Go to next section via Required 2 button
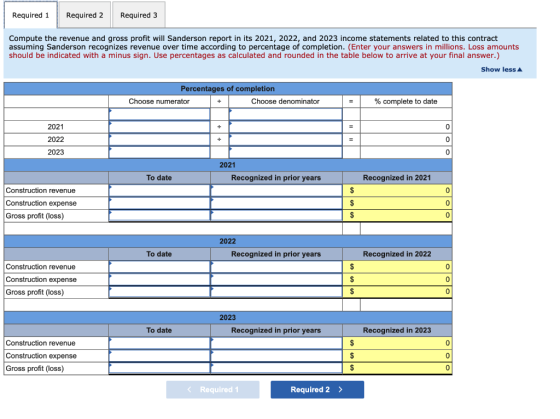Screen dimensions: 560x419 pos(317,389)
